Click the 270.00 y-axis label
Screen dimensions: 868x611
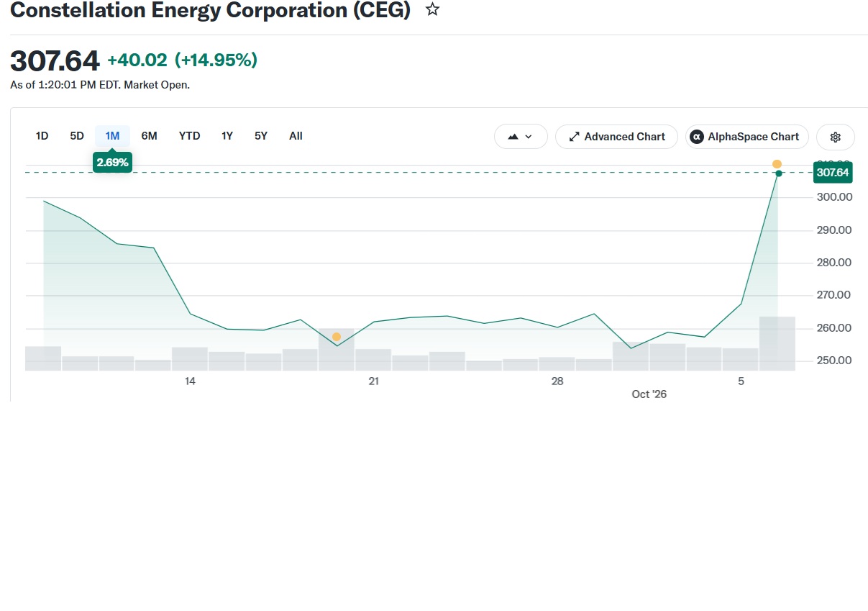834,295
